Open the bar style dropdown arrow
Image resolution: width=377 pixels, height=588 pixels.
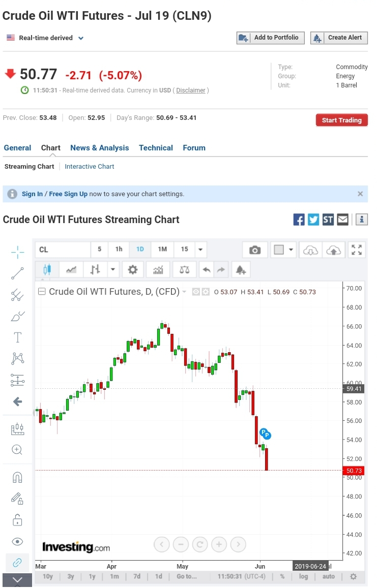(x=113, y=269)
